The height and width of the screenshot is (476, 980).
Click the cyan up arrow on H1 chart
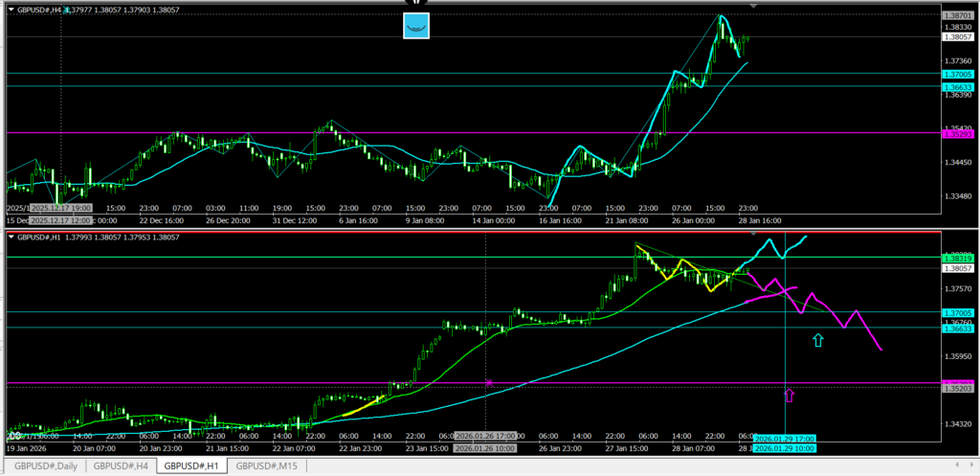tap(817, 340)
